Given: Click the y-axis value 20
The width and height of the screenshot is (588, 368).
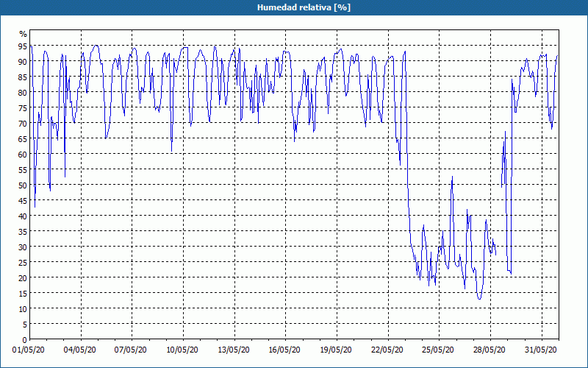Looking at the screenshot, I should (x=23, y=278).
